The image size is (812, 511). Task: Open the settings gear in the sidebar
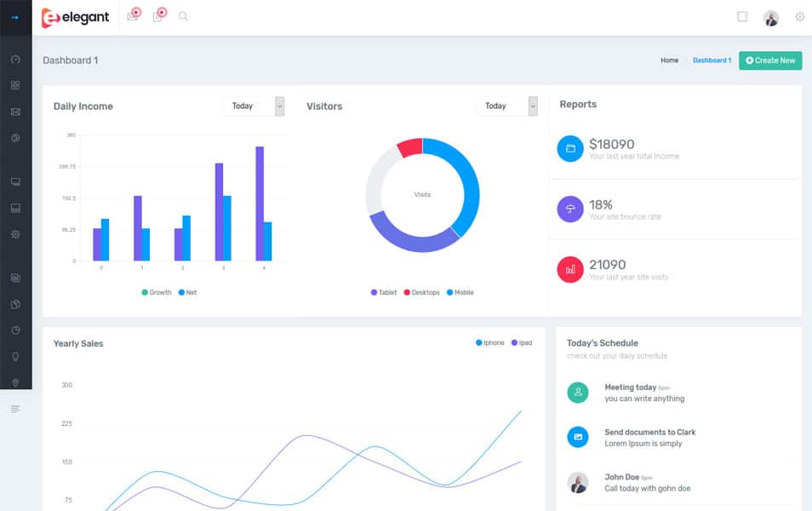[x=15, y=233]
